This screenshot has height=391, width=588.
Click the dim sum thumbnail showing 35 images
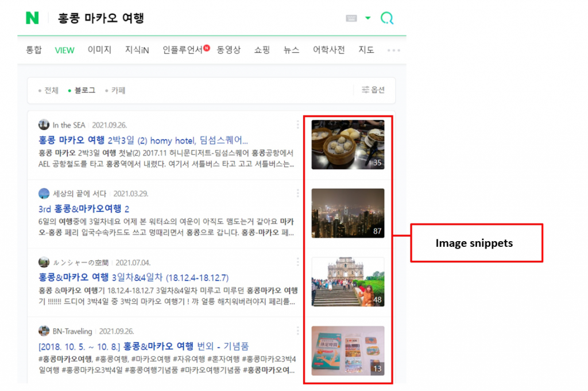point(347,144)
